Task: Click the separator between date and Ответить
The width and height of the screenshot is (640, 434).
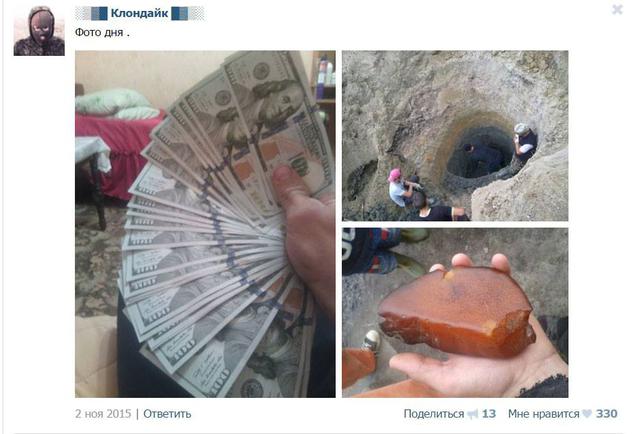Action: pyautogui.click(x=137, y=414)
